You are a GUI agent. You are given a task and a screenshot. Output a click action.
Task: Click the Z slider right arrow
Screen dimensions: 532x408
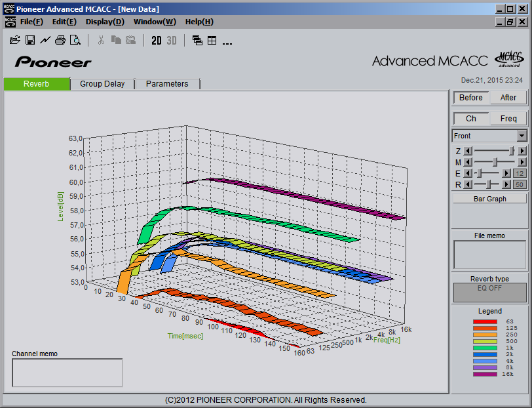pos(522,150)
